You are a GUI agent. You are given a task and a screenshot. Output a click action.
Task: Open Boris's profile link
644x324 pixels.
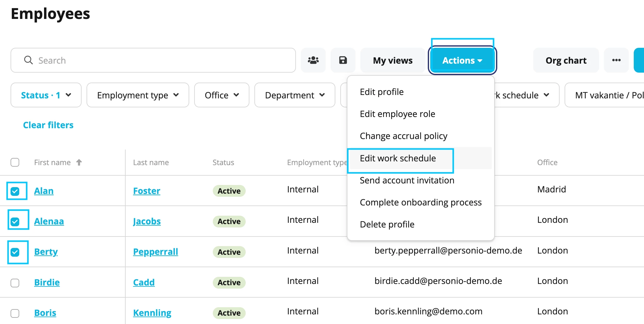(45, 313)
